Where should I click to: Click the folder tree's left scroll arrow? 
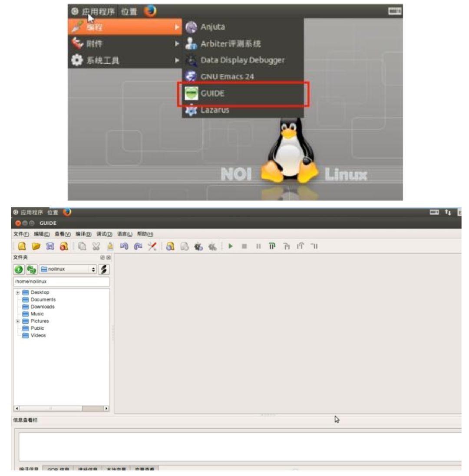pyautogui.click(x=17, y=409)
